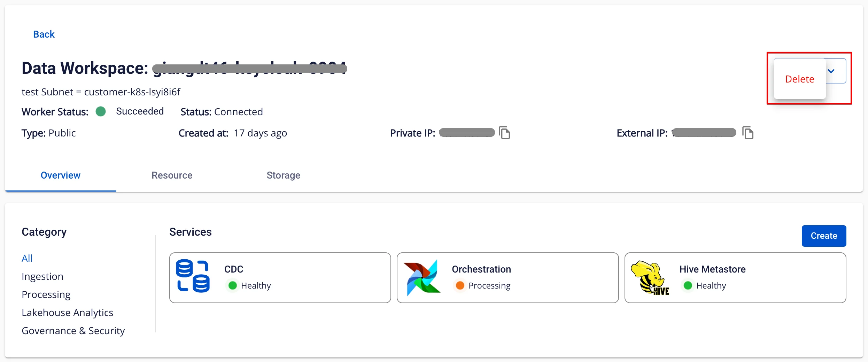Filter by Lakehouse Analytics category

pyautogui.click(x=67, y=313)
